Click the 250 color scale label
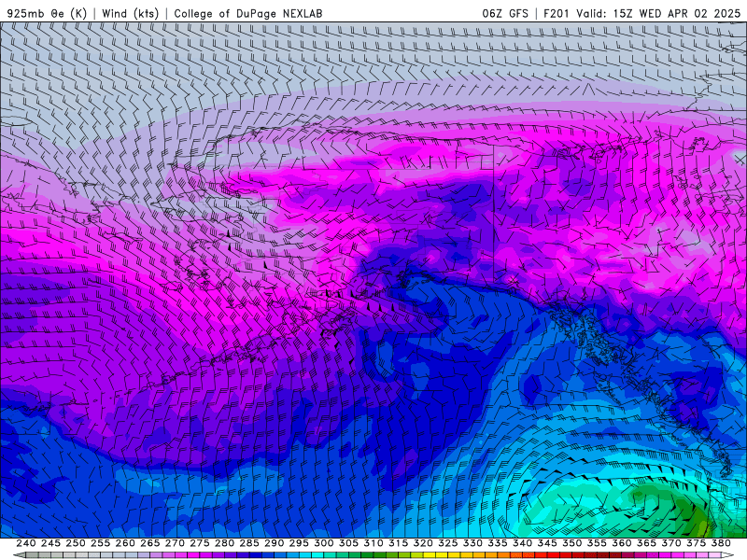This screenshot has height=560, width=747. 76,543
